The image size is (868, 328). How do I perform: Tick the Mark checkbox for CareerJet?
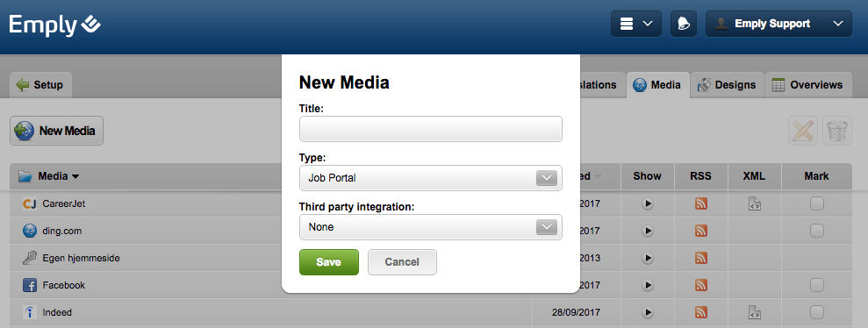tap(816, 203)
